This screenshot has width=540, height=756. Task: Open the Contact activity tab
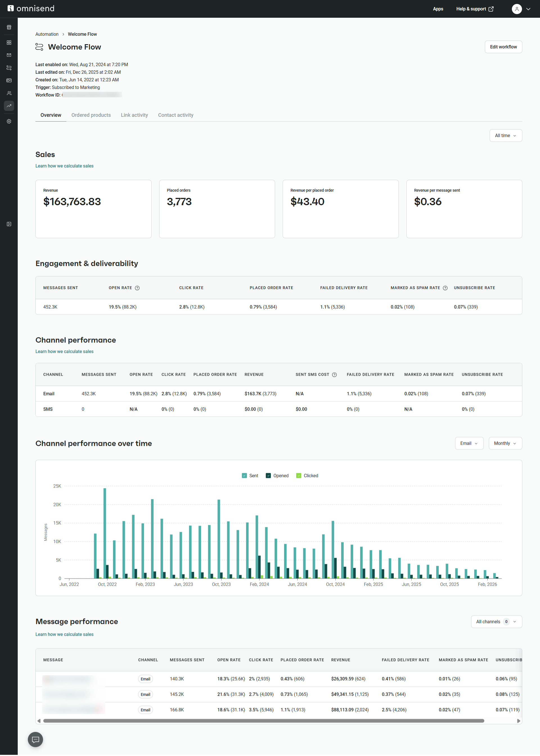click(175, 115)
